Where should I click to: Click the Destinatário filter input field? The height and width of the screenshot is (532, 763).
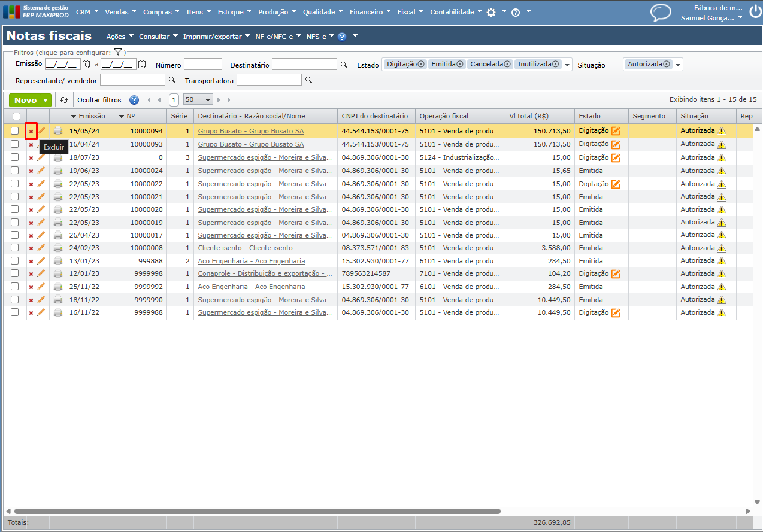click(305, 65)
